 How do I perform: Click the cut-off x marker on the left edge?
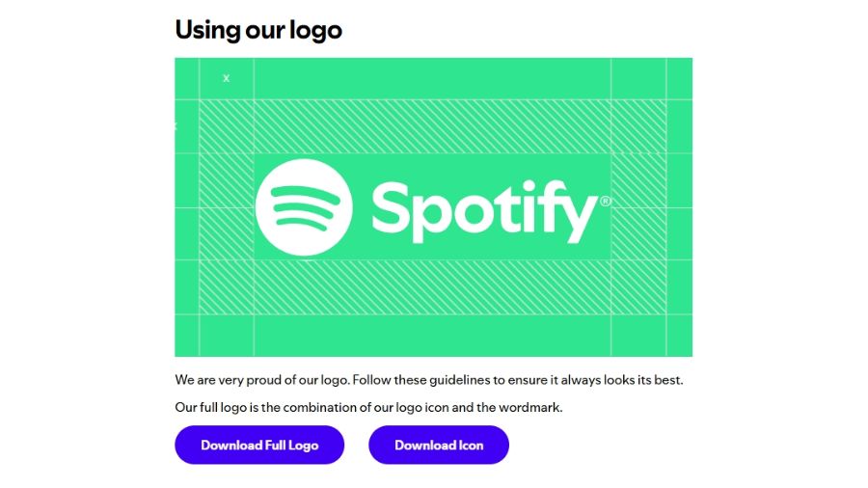click(x=176, y=126)
